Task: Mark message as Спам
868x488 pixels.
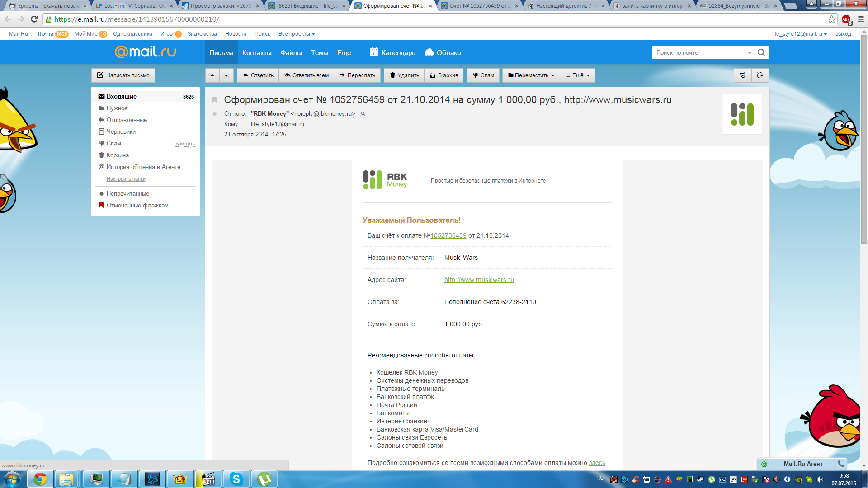Action: coord(483,75)
